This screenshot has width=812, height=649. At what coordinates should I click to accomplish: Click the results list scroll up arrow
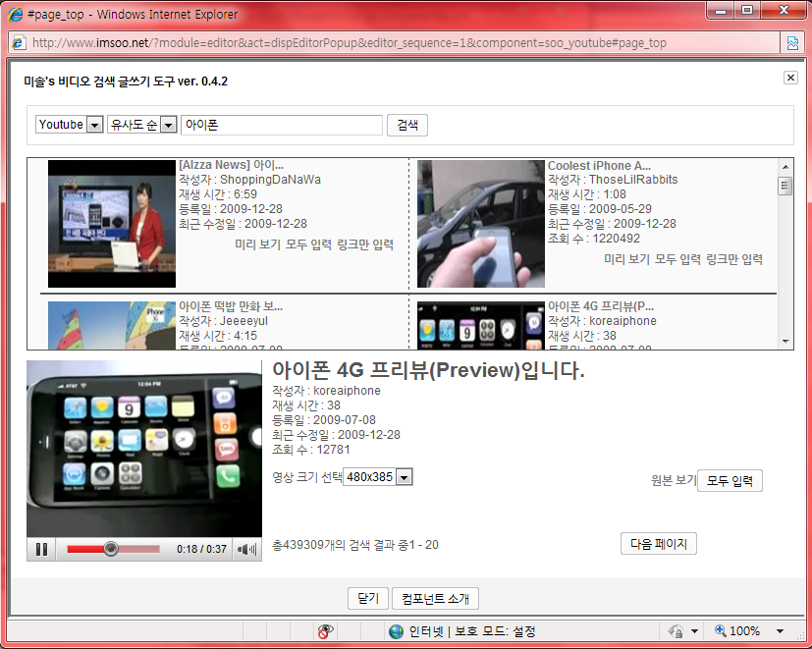785,167
